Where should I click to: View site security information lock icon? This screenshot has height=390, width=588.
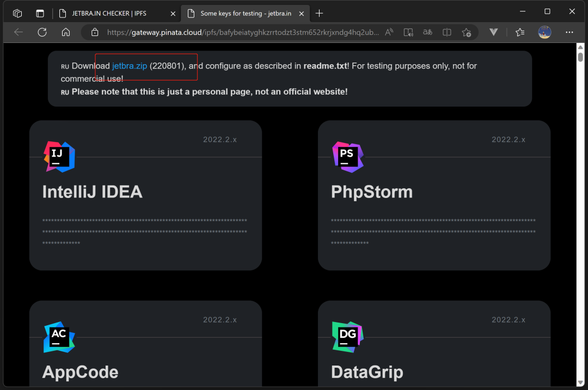click(x=95, y=32)
